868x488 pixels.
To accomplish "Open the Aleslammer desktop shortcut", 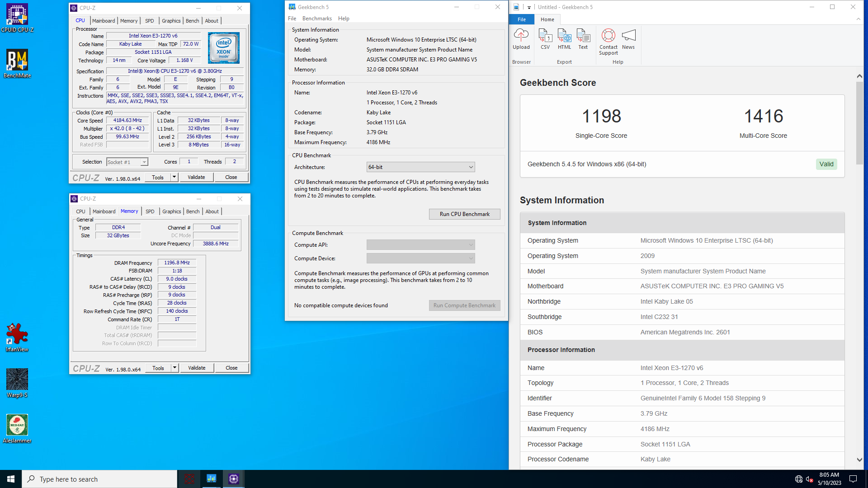I will (x=17, y=429).
